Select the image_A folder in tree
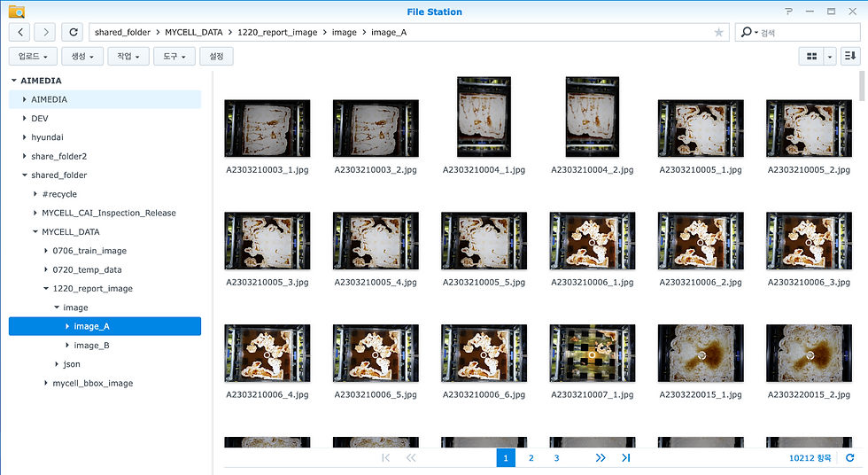This screenshot has width=868, height=475. click(105, 326)
